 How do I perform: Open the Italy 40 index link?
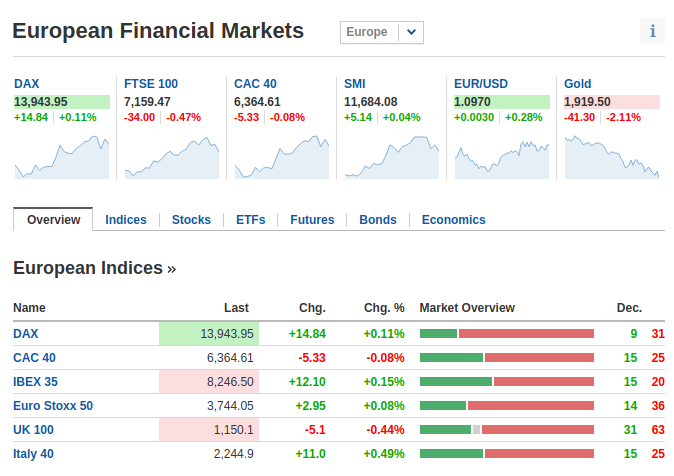tap(34, 454)
